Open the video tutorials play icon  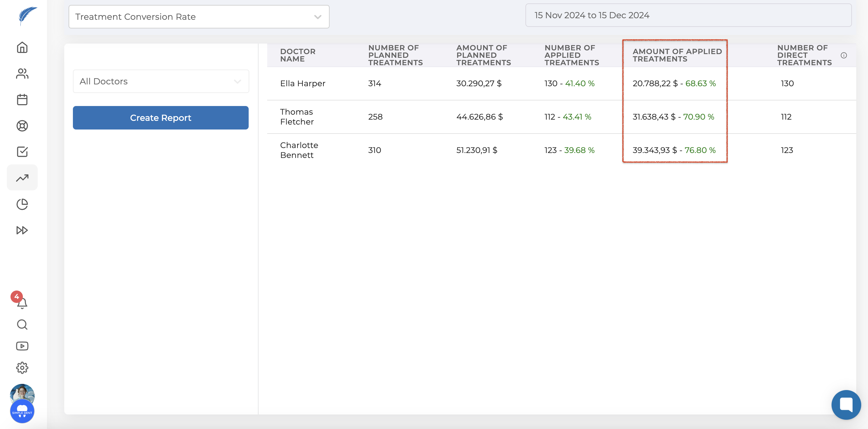click(22, 346)
